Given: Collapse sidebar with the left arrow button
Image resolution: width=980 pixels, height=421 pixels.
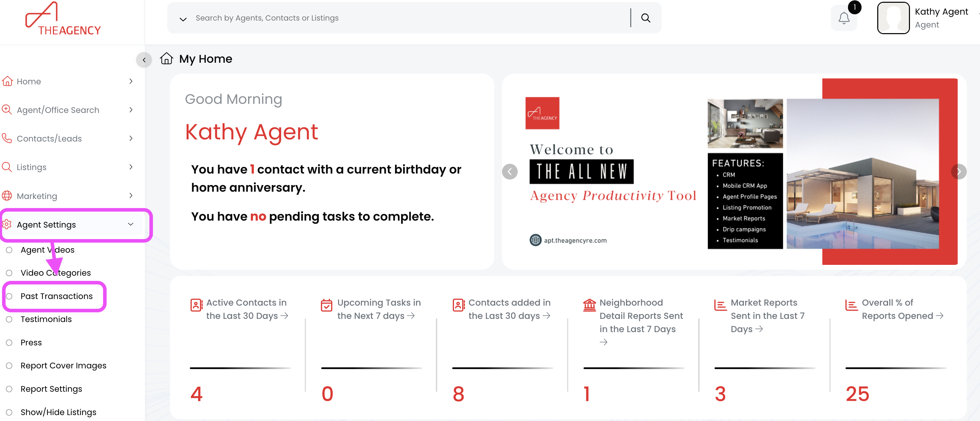Looking at the screenshot, I should (144, 60).
